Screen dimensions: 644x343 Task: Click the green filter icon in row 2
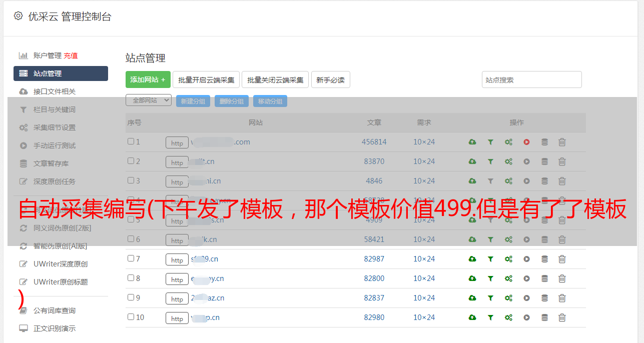tap(490, 161)
